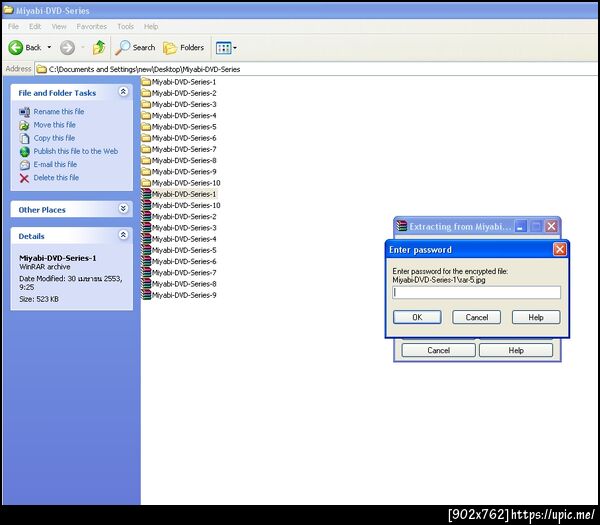Screen dimensions: 600x525
Task: Click the envelope e-mail icon
Action: (x=24, y=165)
